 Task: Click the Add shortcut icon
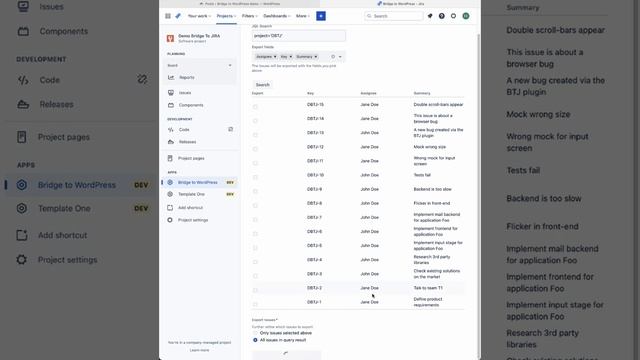(170, 208)
